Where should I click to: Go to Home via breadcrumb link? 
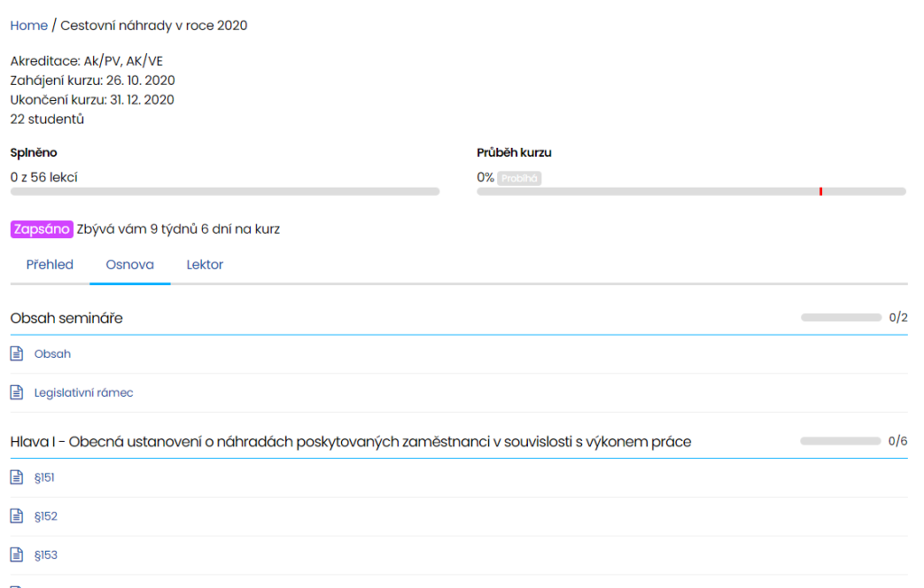(x=29, y=25)
